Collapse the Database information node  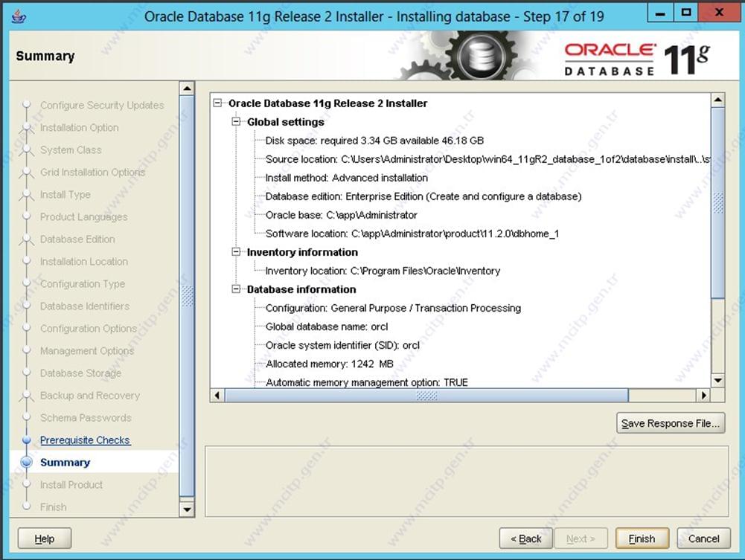click(x=236, y=289)
